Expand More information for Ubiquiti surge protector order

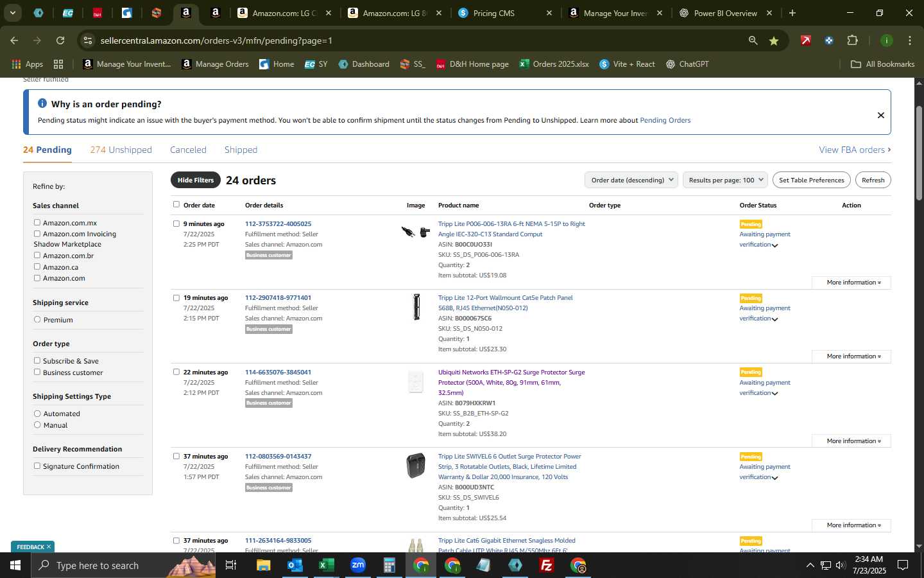[x=851, y=441]
